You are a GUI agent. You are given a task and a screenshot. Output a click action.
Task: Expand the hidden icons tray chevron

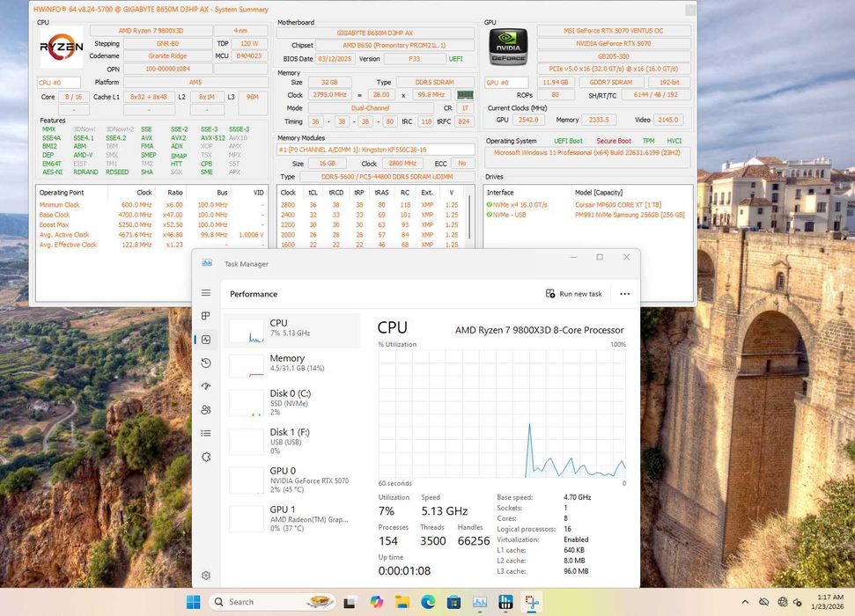click(745, 602)
